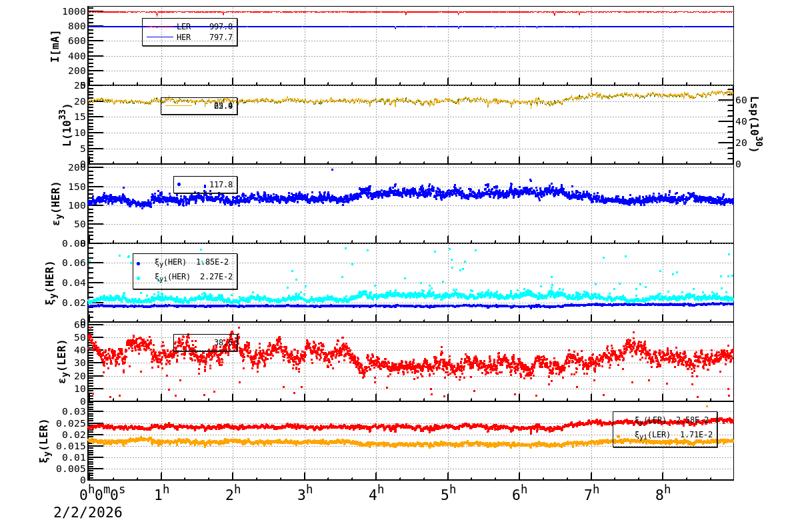Click the '0.005' tick on ξy(LER) axis

71,469
